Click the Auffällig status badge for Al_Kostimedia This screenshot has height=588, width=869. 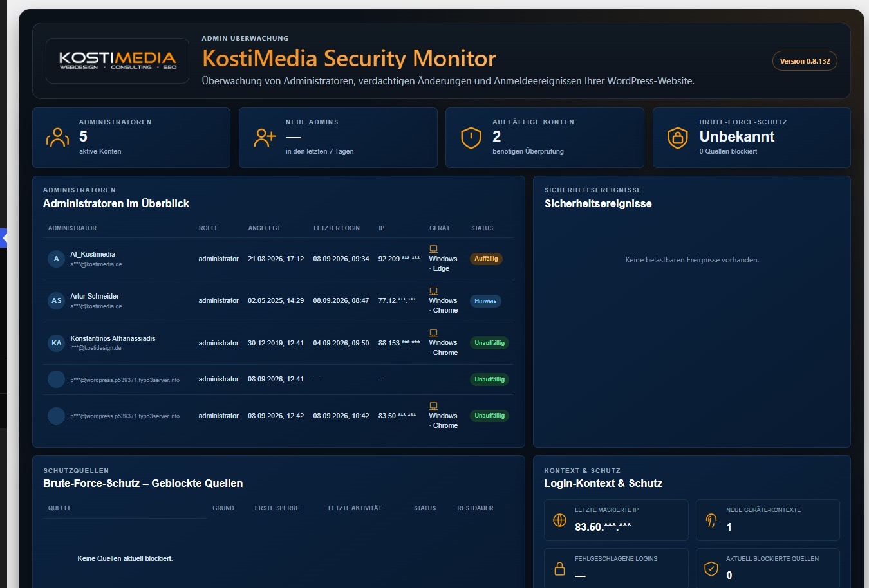pyautogui.click(x=486, y=259)
